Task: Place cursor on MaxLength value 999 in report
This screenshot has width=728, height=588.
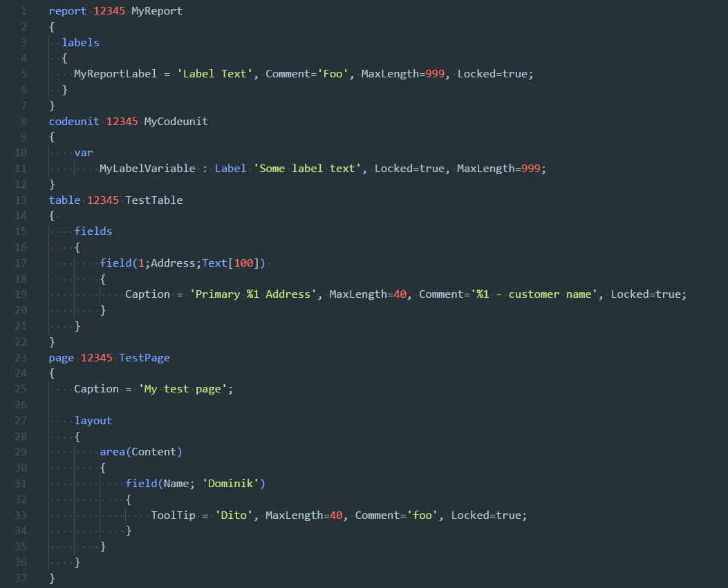Action: [x=435, y=74]
